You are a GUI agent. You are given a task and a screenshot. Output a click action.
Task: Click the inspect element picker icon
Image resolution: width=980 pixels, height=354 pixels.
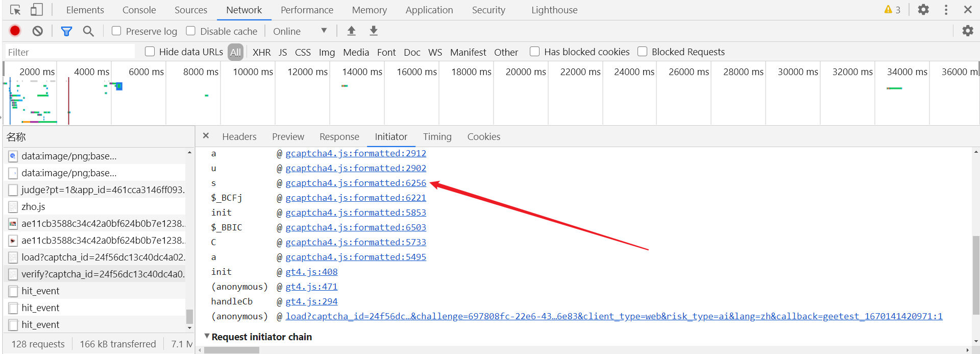[x=15, y=10]
